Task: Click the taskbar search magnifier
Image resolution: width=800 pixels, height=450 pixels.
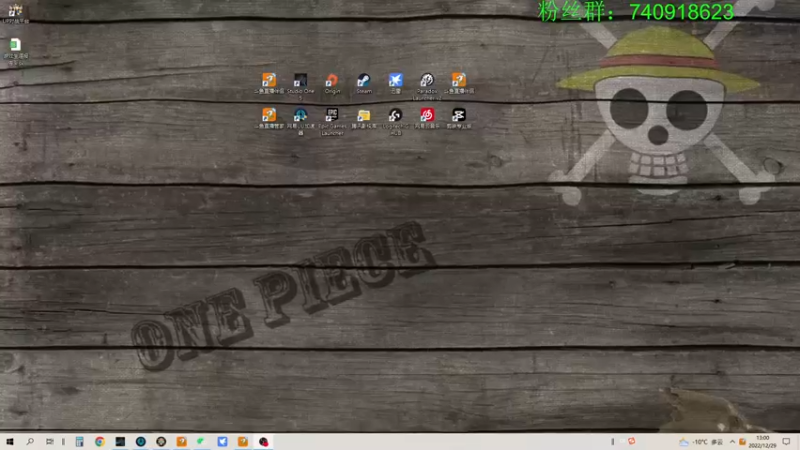Action: (30, 441)
